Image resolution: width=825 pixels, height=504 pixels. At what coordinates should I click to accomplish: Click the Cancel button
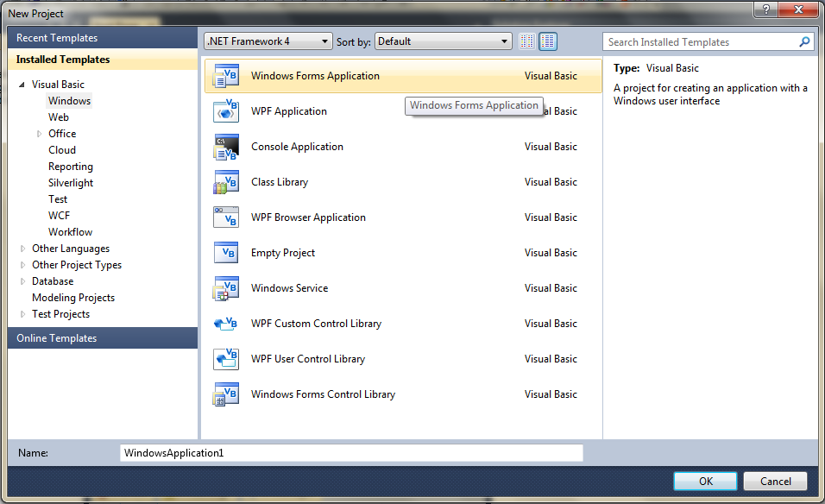pos(776,481)
